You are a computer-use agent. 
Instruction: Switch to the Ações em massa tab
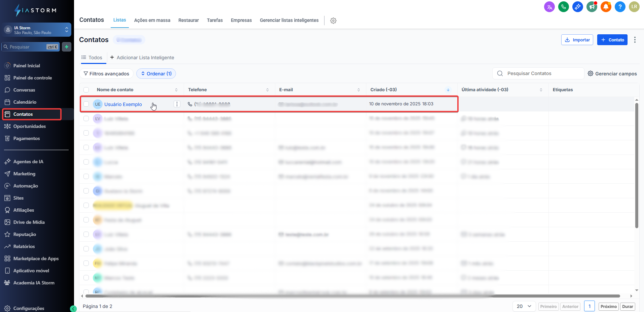pos(152,20)
